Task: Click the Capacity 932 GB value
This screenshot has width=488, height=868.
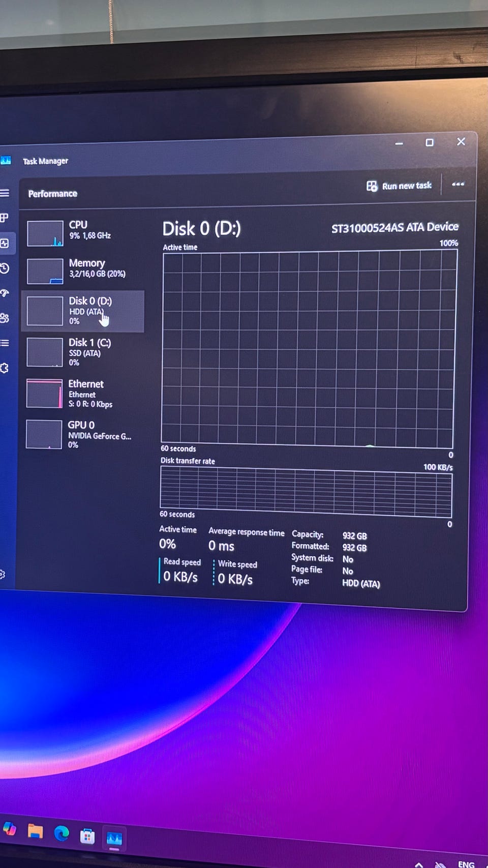Action: (354, 536)
